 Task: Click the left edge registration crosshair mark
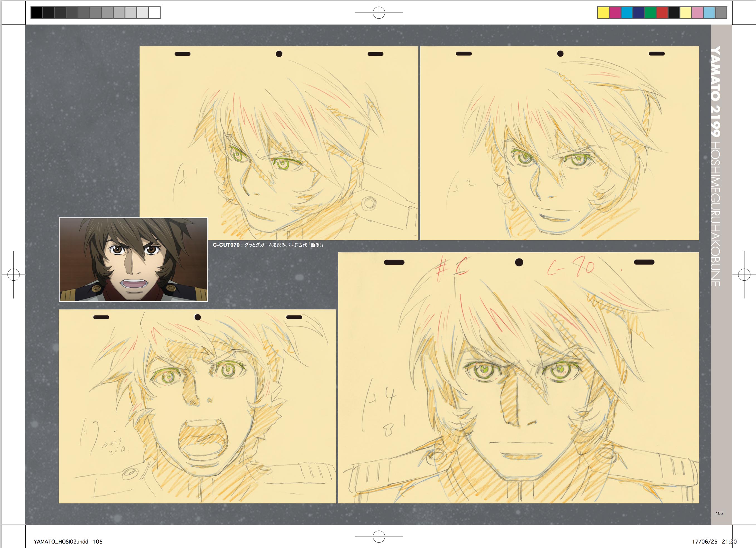(13, 275)
